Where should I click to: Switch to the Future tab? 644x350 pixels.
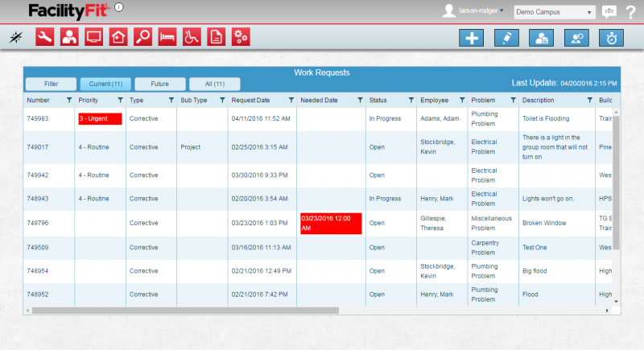click(159, 84)
